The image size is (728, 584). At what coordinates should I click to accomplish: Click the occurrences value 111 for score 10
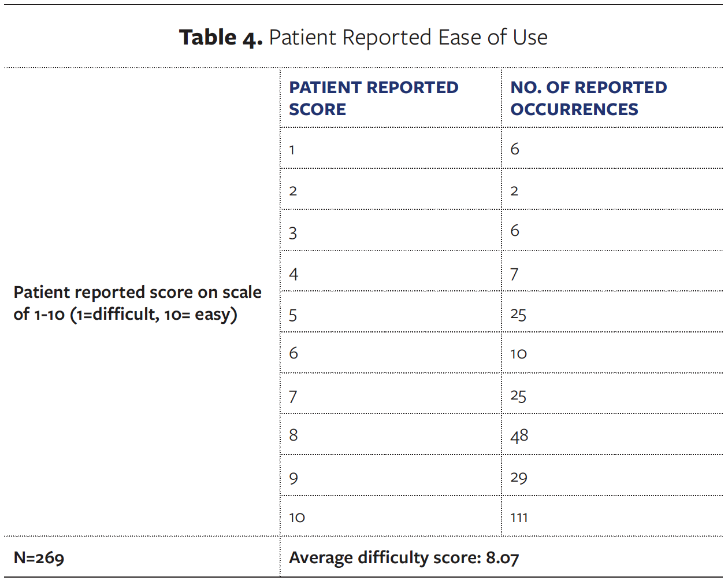(x=519, y=518)
